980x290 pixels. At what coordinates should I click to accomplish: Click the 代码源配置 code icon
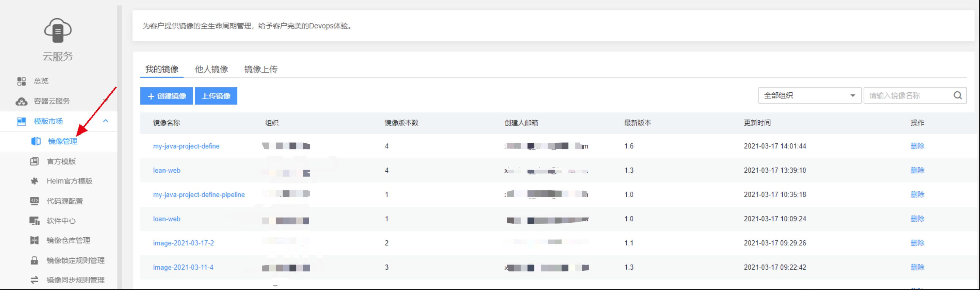click(34, 201)
